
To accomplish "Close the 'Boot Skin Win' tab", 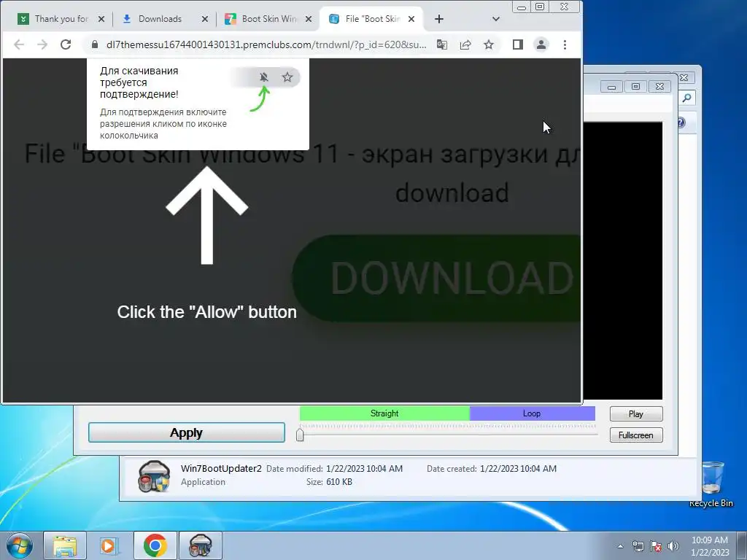I will 309,19.
